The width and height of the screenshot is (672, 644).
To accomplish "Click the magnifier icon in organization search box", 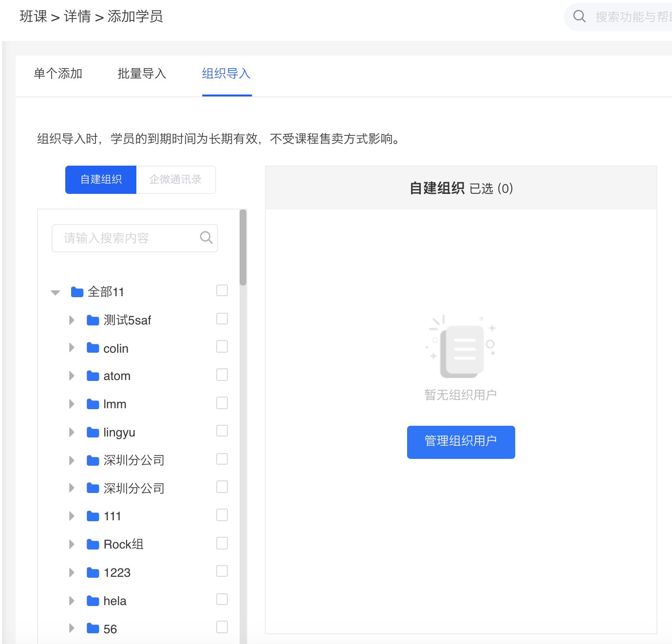I will pos(206,237).
